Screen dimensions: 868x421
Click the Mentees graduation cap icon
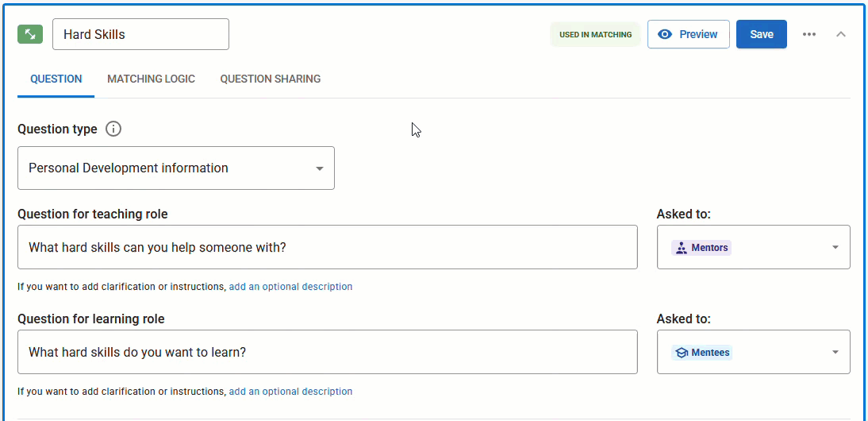[681, 353]
